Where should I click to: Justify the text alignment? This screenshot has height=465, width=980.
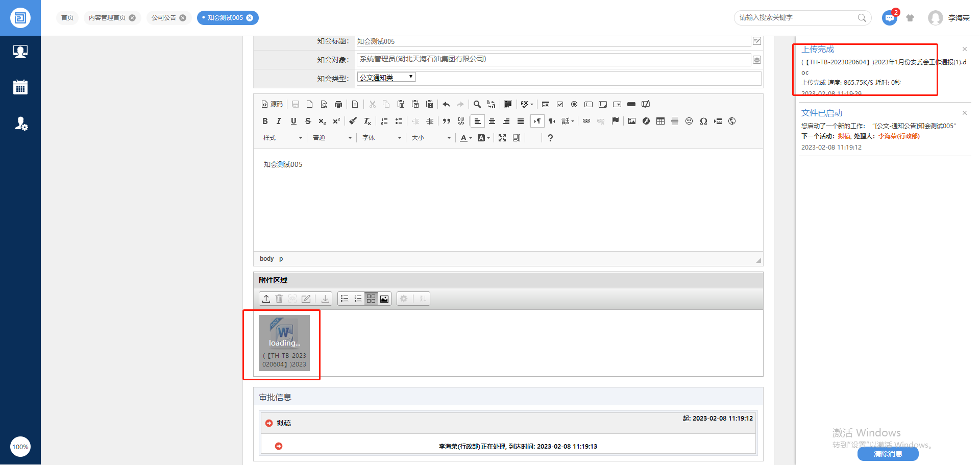(x=521, y=121)
